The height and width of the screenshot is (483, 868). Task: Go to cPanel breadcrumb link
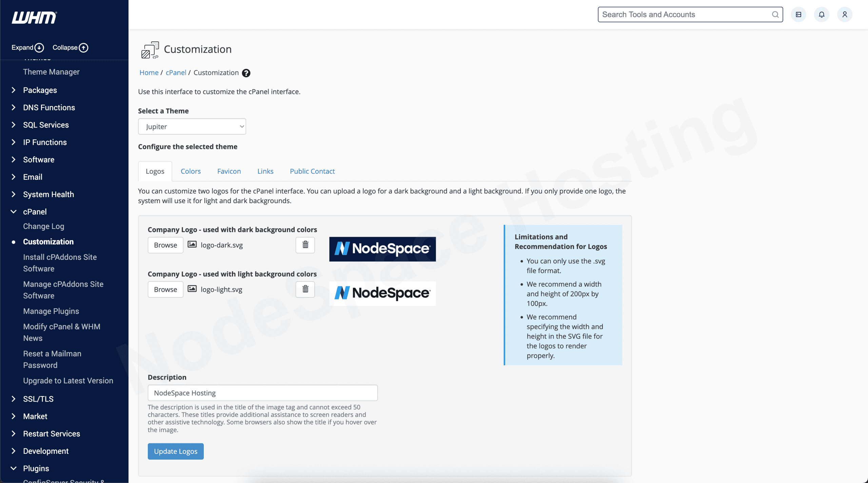coord(176,73)
